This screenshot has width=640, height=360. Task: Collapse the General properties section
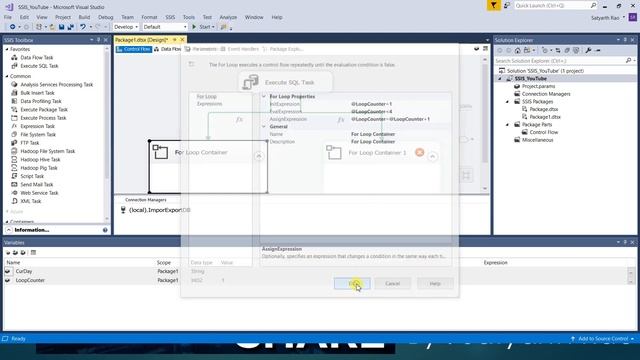tap(264, 127)
